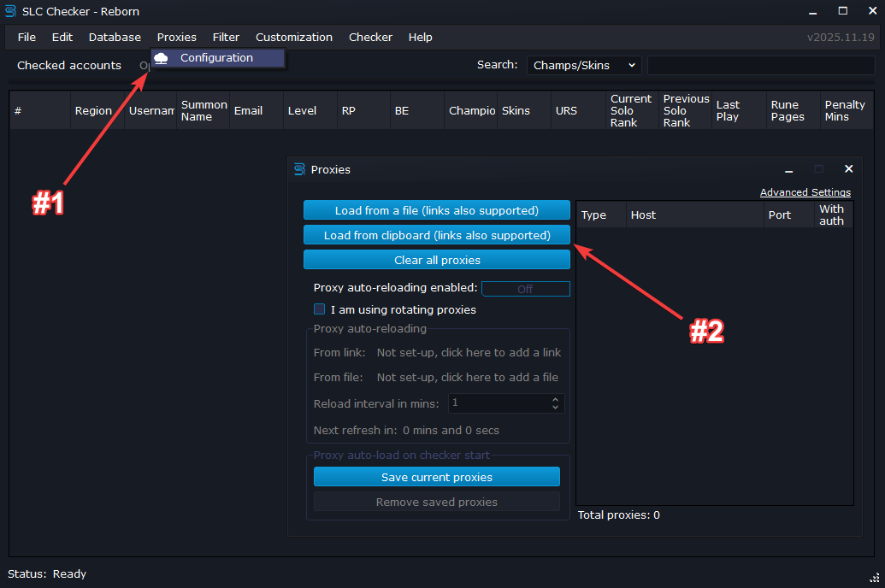Click Clear all proxies button
Screen dimensions: 885x588
tap(437, 260)
